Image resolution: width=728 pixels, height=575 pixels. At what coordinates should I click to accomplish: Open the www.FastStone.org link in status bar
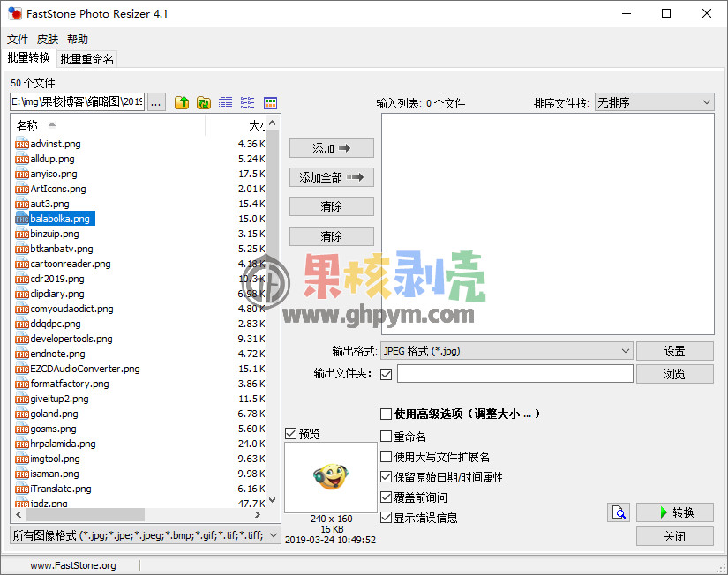73,565
